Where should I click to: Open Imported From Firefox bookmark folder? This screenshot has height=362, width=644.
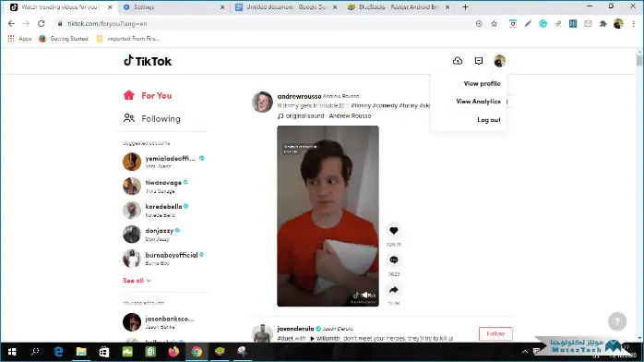point(127,39)
